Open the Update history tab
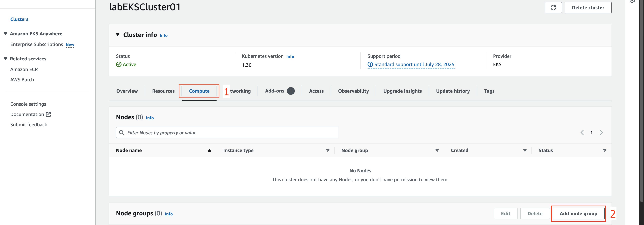 (453, 91)
